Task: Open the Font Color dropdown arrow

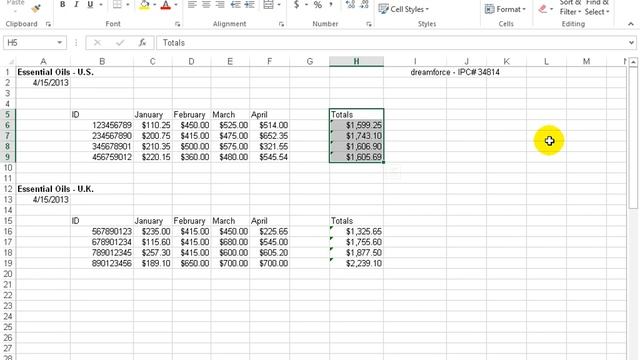Action: (x=176, y=5)
